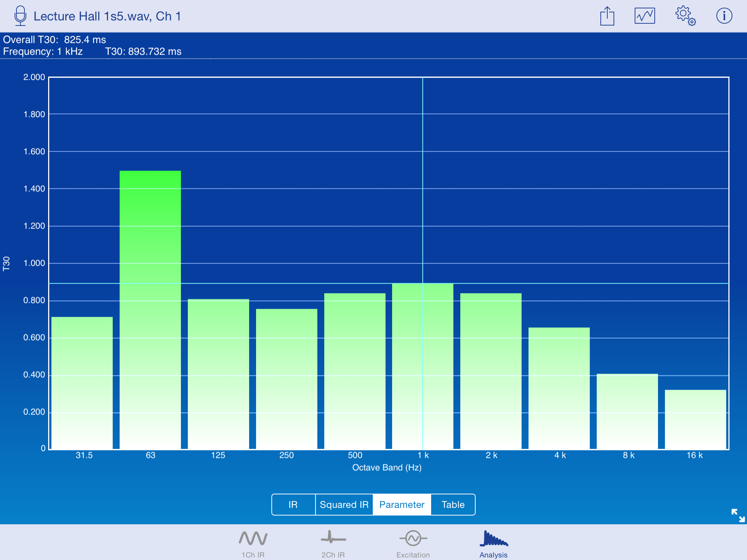Select the 16 k octave band bar
747x560 pixels.
[x=695, y=419]
